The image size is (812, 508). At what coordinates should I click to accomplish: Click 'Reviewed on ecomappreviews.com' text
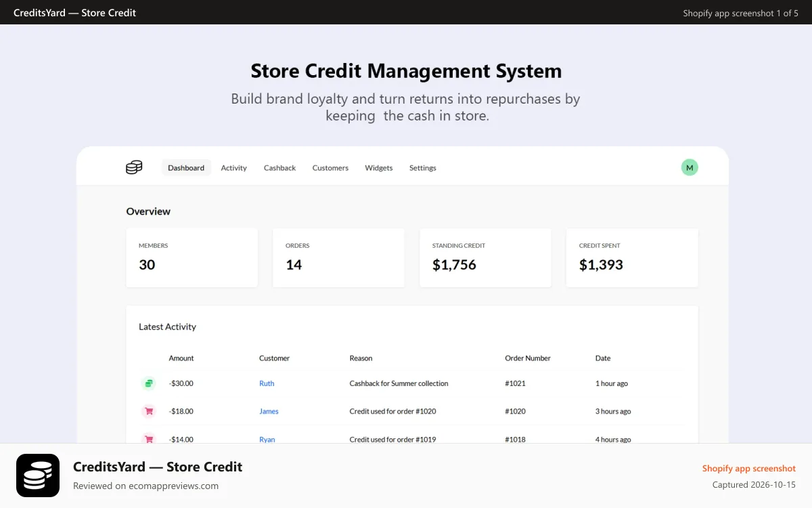click(145, 486)
